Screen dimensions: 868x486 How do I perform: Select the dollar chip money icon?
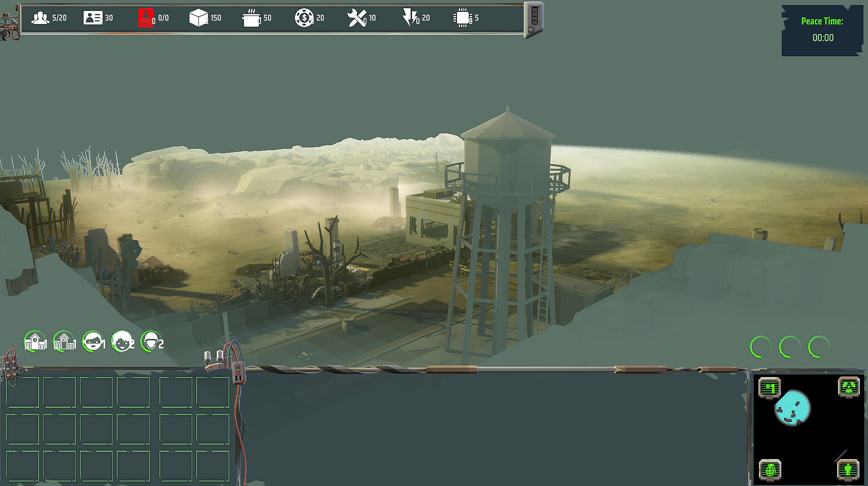coord(303,18)
